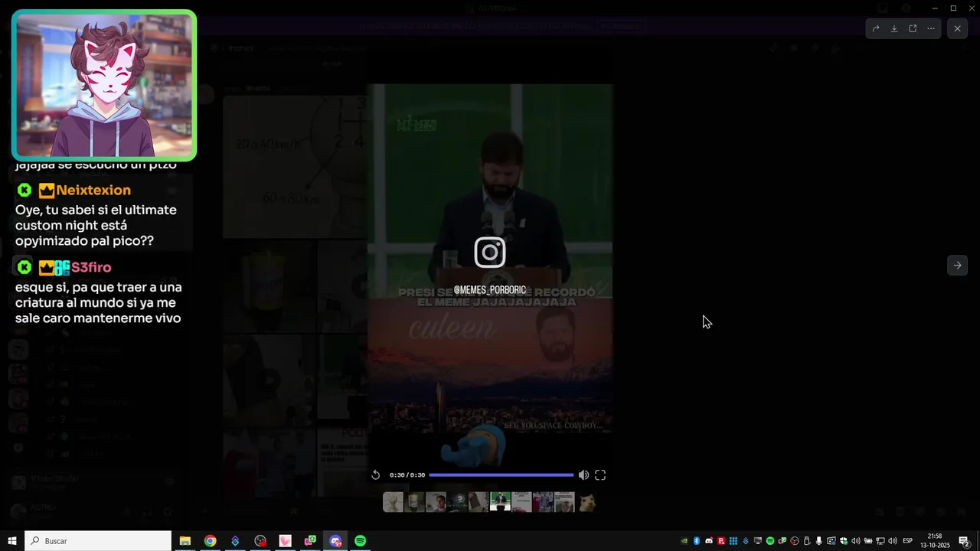
Task: Open the notification center with 2 alerts
Action: (965, 541)
